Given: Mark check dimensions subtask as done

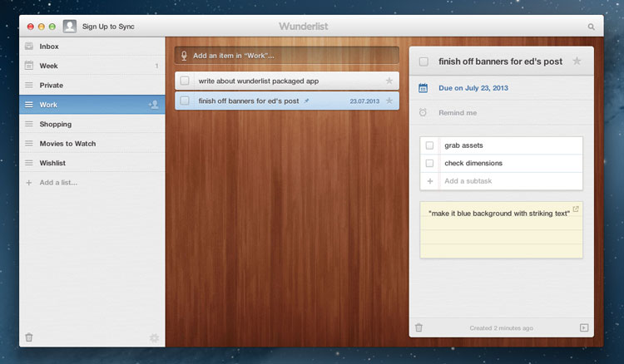Looking at the screenshot, I should pos(430,163).
